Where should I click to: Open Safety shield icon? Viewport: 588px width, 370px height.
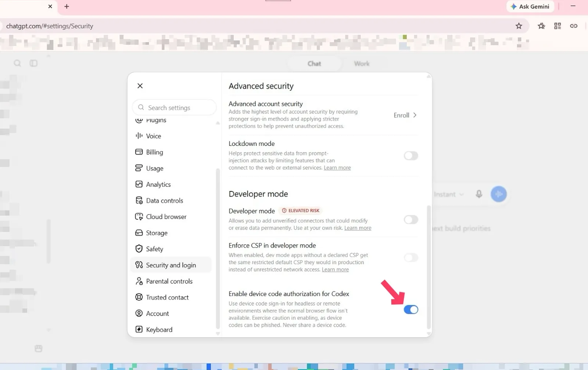pos(139,249)
